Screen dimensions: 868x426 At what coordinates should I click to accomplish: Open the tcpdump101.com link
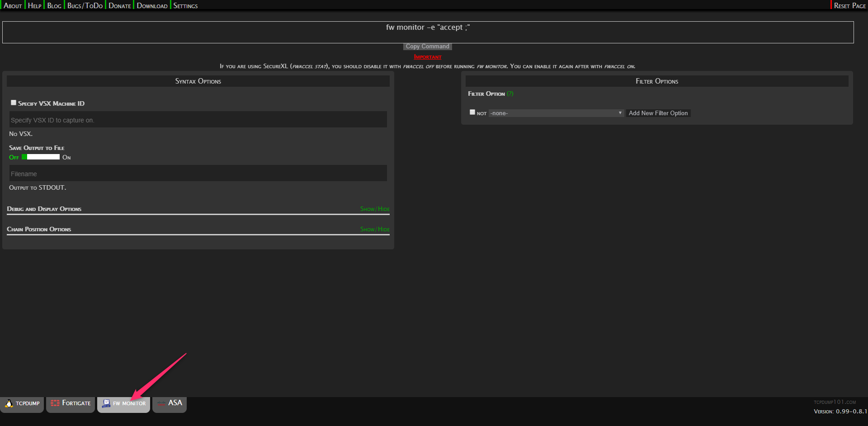coord(835,402)
